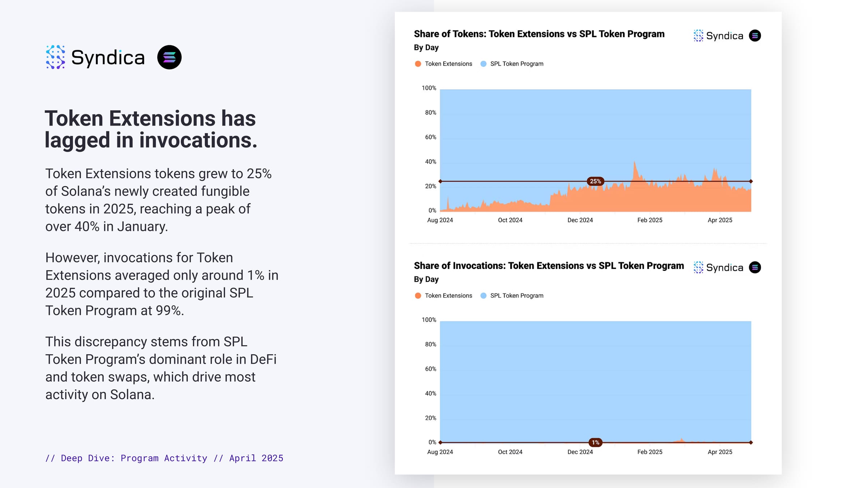
Task: Click the large Syndica logo icon
Action: [55, 57]
